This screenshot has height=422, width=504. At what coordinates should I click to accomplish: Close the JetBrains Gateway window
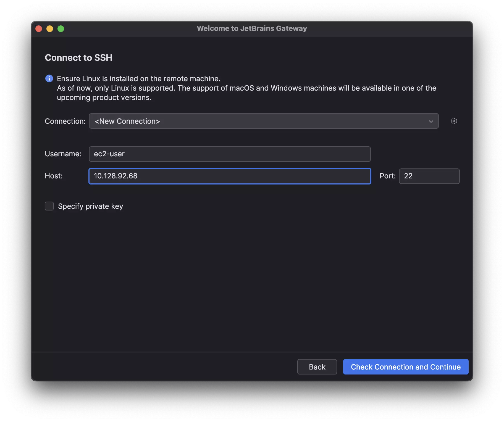39,29
